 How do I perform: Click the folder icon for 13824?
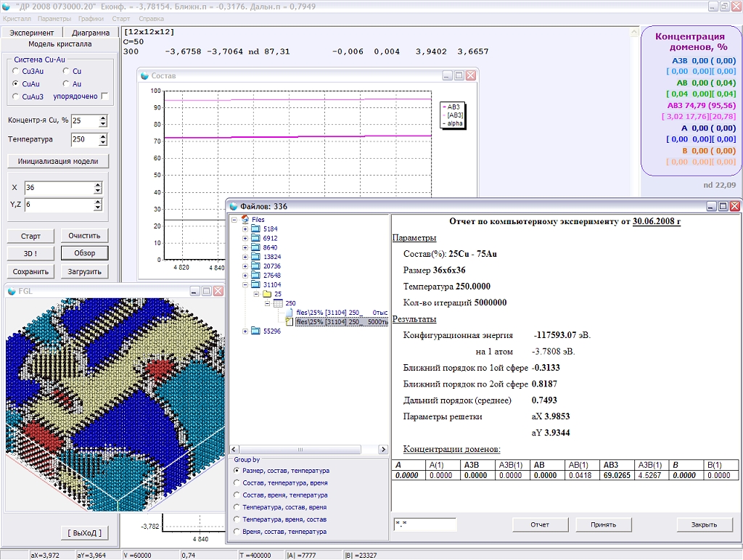pos(256,256)
